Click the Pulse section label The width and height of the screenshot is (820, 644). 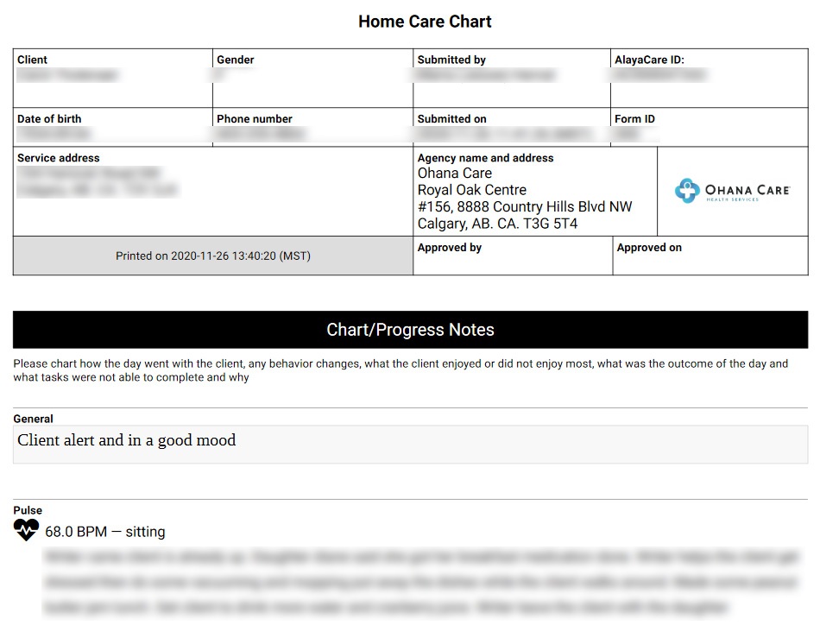pos(28,510)
